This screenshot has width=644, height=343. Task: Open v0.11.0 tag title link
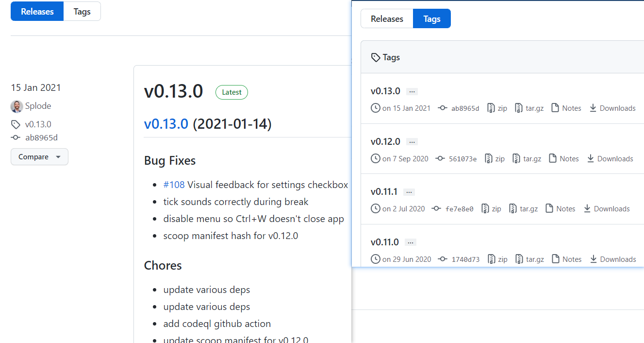pos(385,242)
